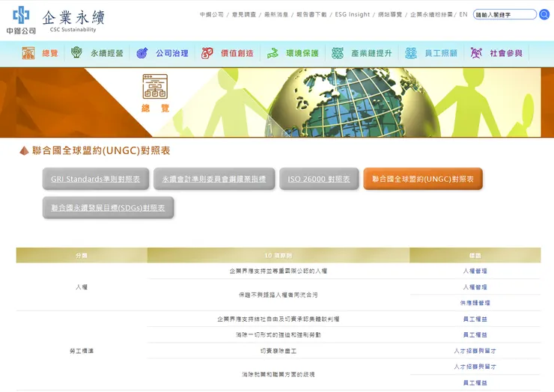Click text 消除一切形式的強迫和強制勞動

[278, 335]
